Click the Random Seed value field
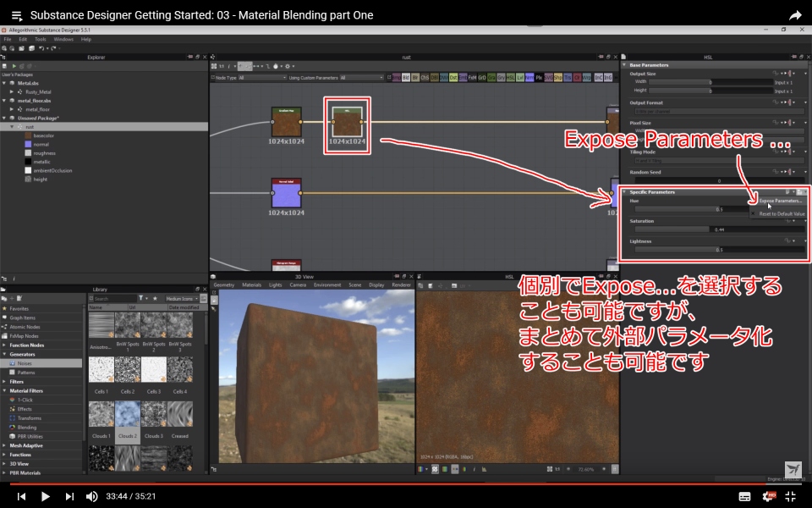The image size is (812, 508). click(720, 181)
